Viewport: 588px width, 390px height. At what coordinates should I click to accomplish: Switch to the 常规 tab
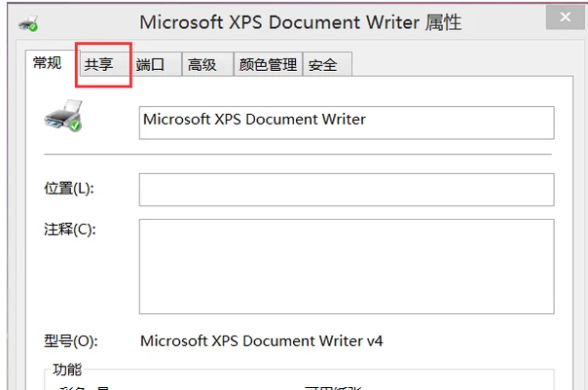click(x=47, y=63)
